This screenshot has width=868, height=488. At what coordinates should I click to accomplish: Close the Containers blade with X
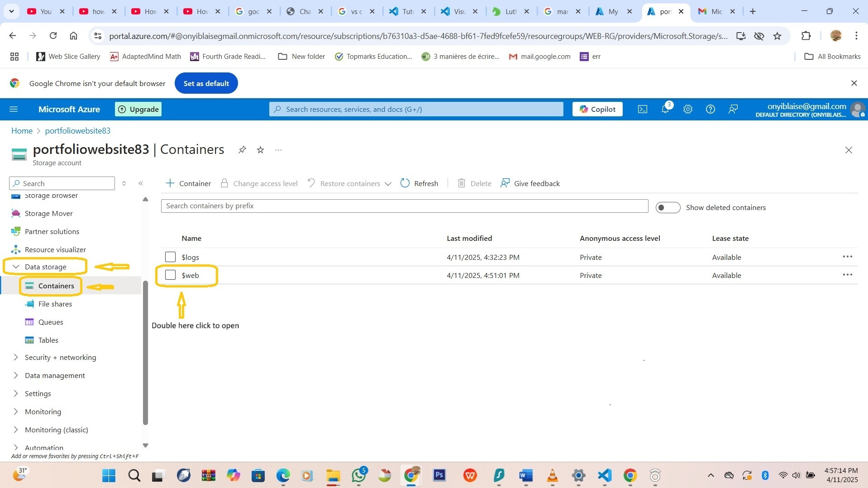[x=849, y=150]
